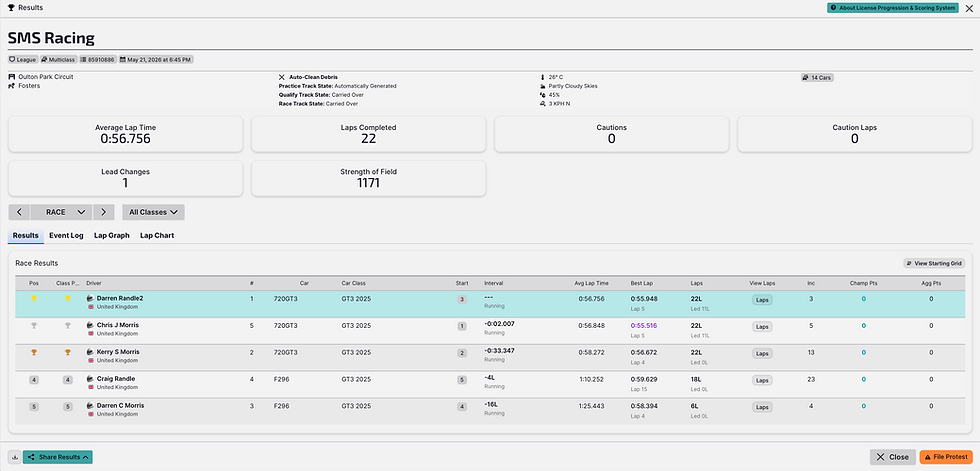This screenshot has height=471, width=980.
Task: Click File Protest button
Action: 946,457
